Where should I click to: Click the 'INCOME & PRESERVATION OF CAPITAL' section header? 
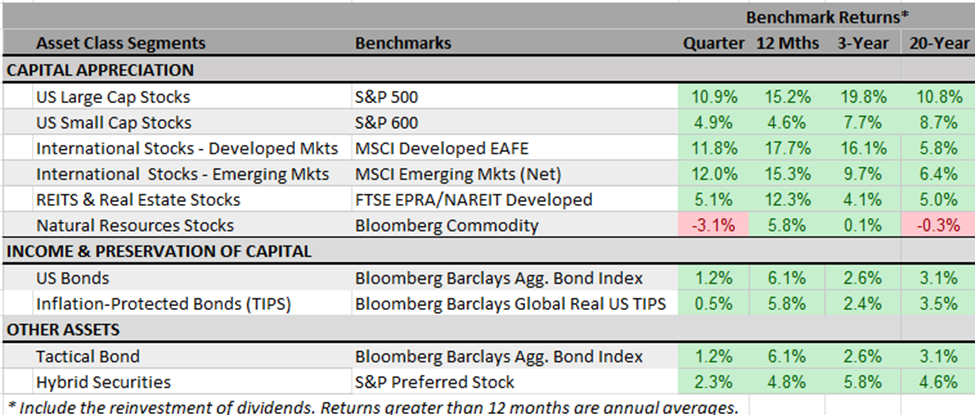(x=159, y=252)
